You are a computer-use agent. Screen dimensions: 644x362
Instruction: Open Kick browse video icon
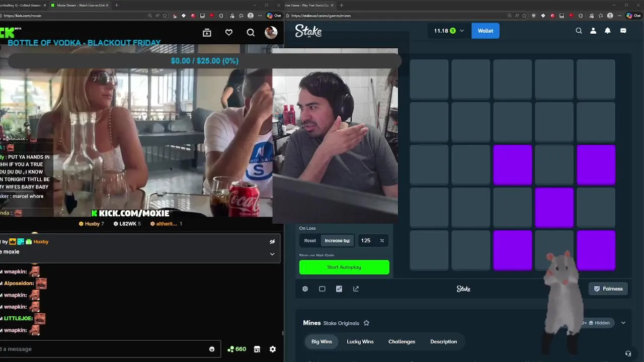coord(207,33)
